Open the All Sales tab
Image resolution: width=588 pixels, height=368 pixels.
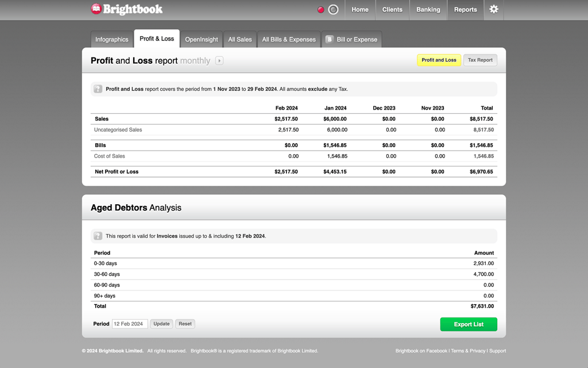240,40
